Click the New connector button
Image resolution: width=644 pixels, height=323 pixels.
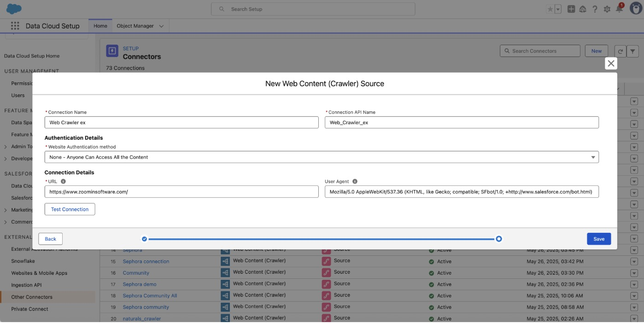pyautogui.click(x=597, y=51)
